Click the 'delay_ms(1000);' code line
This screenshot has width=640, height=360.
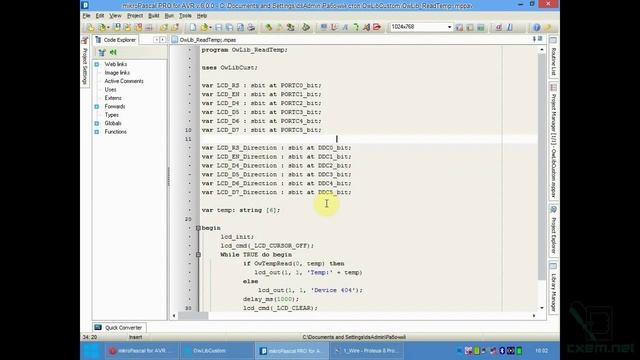click(x=271, y=299)
